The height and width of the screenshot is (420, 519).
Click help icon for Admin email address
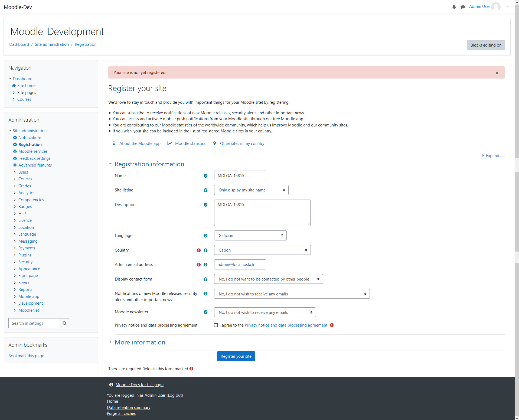pos(205,265)
